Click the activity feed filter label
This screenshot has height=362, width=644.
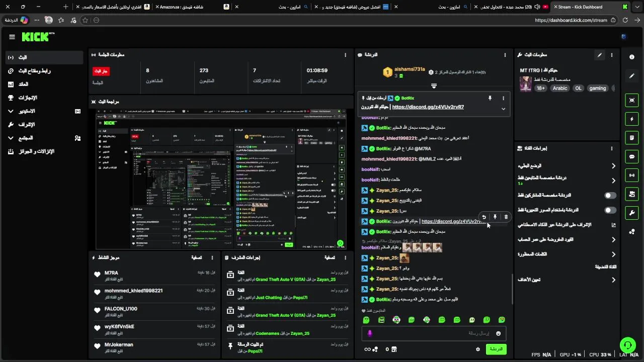197,257
